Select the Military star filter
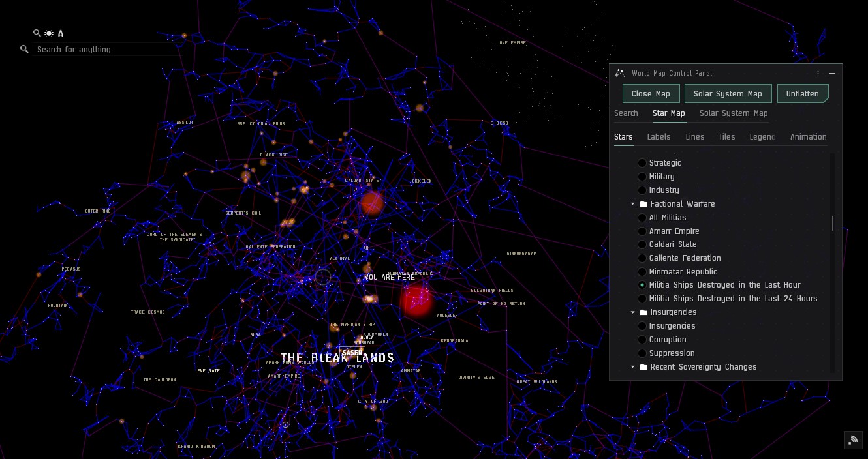868x459 pixels. [643, 177]
